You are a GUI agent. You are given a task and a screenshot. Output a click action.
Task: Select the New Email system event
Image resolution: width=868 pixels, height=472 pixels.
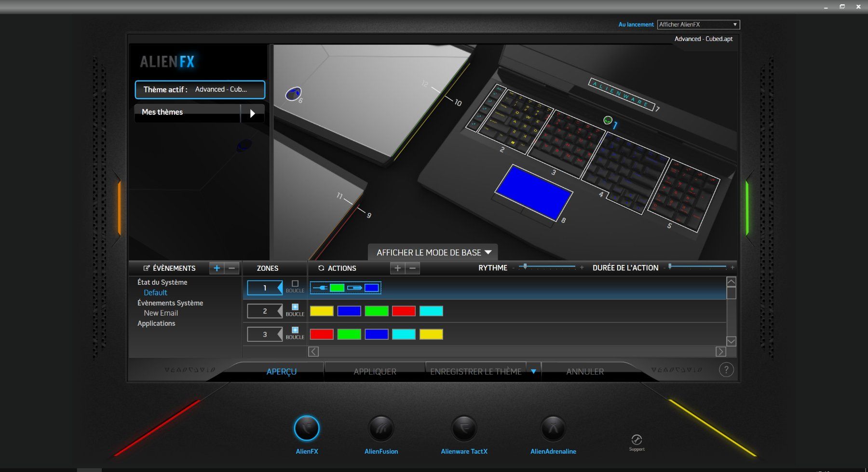click(x=161, y=313)
